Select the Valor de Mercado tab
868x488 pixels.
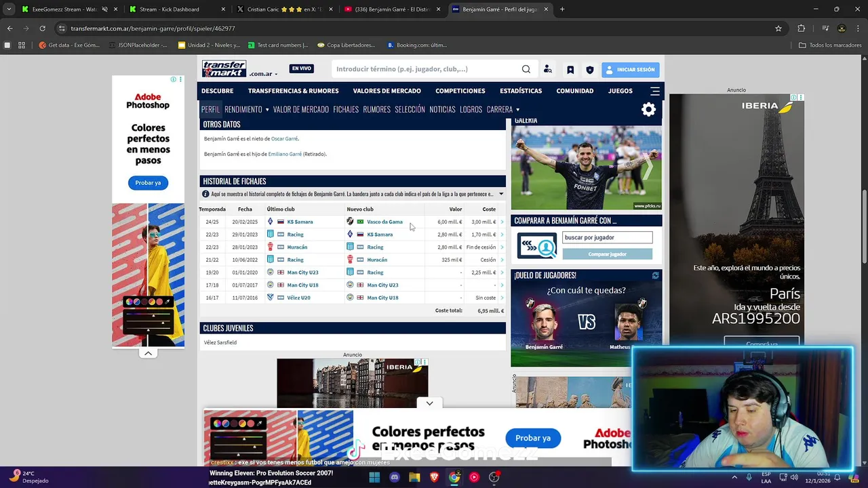301,110
